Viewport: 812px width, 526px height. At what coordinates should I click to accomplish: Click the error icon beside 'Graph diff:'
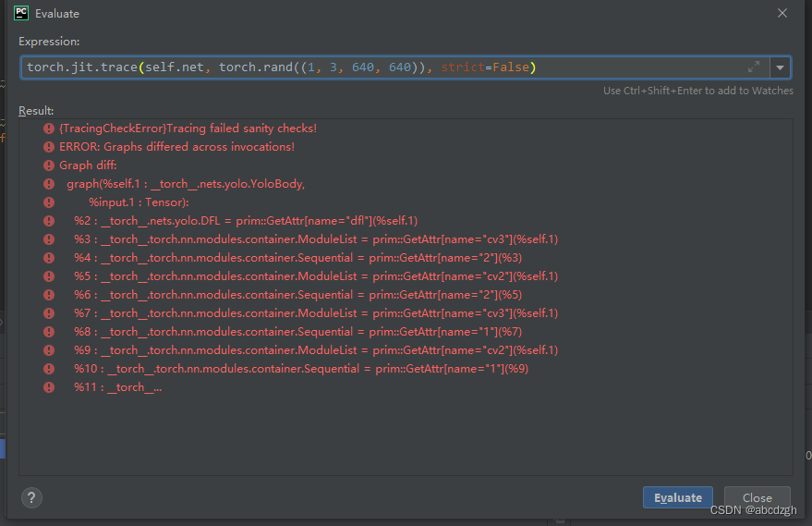[49, 165]
